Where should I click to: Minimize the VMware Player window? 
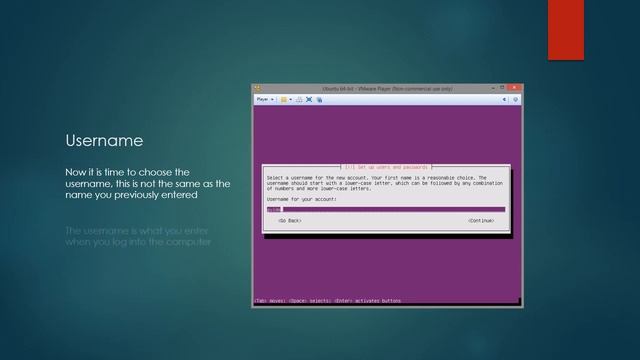coord(493,88)
